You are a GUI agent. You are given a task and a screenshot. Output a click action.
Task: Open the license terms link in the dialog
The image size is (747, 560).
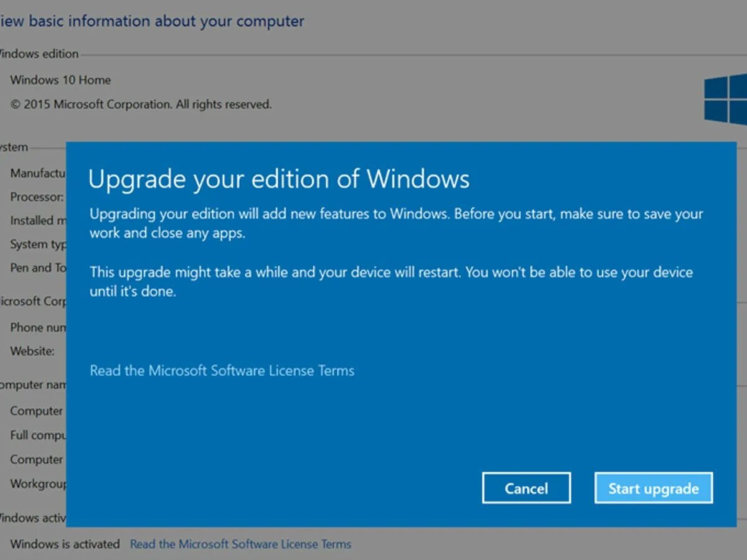(x=222, y=371)
